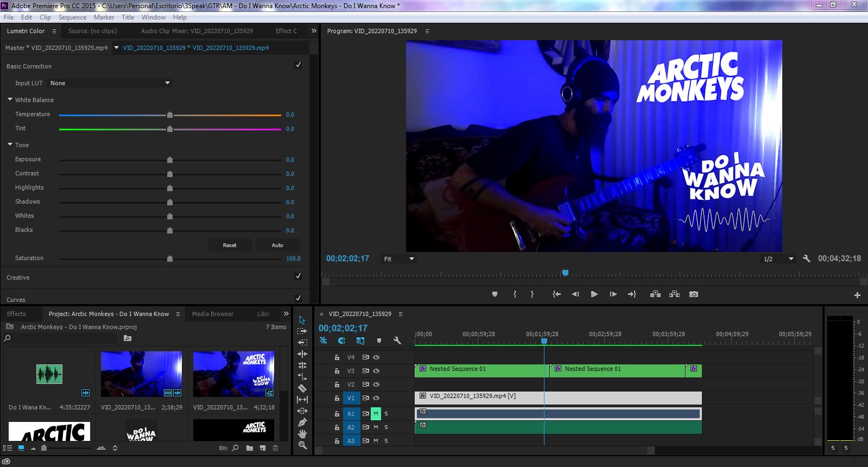
Task: Toggle lock on track V4
Action: click(x=337, y=357)
